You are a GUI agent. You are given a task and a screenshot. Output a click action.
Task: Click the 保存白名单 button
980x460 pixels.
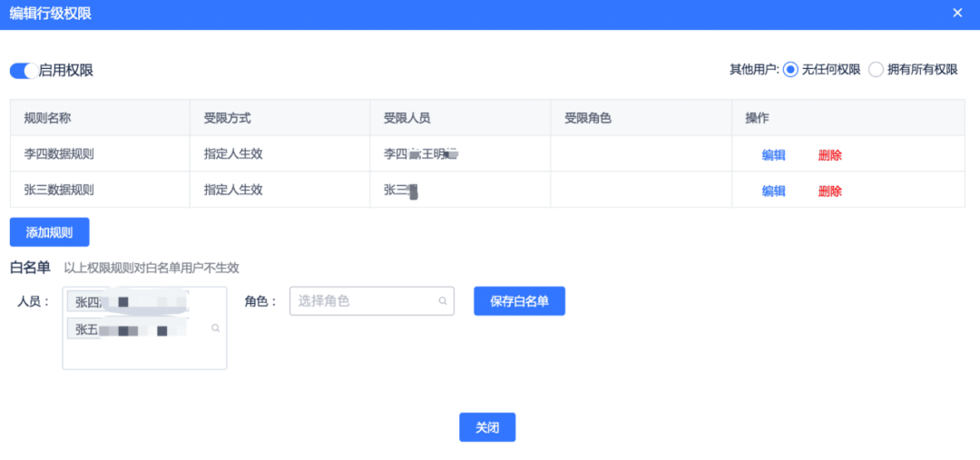pos(519,301)
